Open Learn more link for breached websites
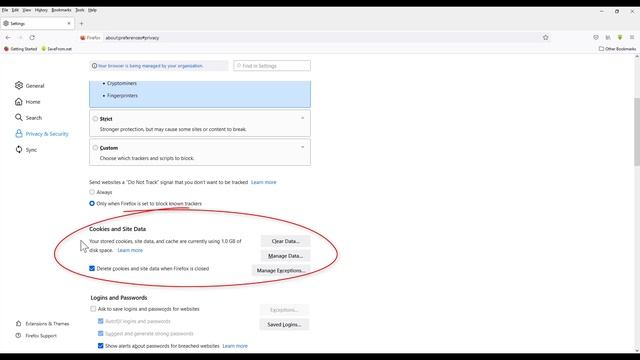The image size is (640, 360). tap(235, 346)
